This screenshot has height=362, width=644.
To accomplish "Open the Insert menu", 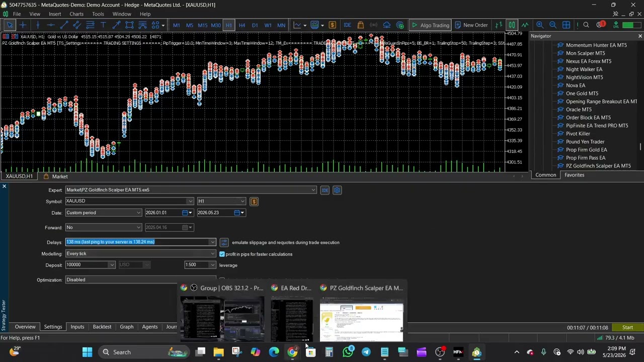I will (55, 14).
